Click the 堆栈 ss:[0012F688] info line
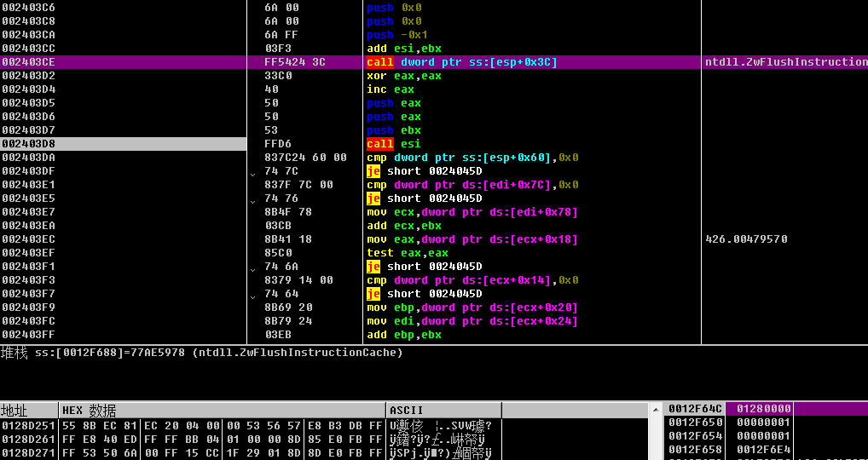Viewport: 868px width, 460px height. pos(202,353)
